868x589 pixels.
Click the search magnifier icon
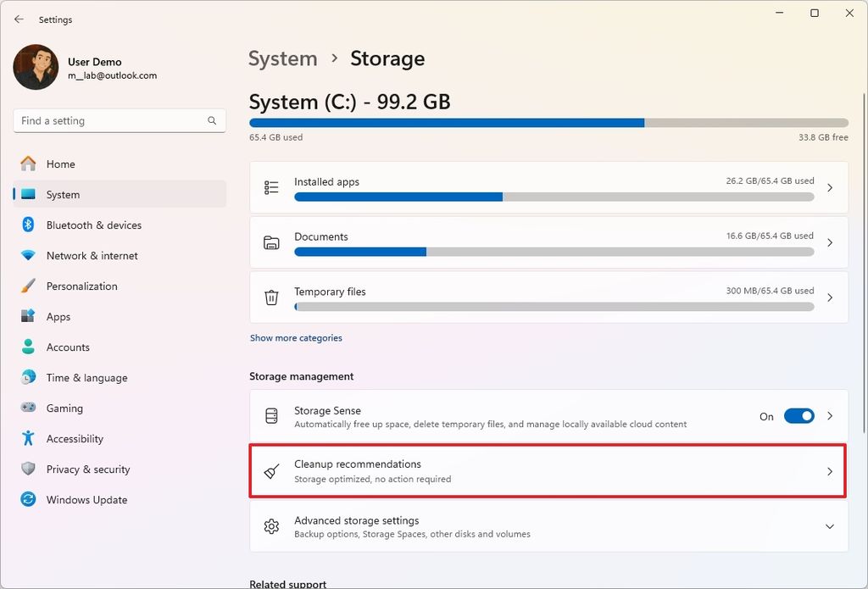pos(212,120)
